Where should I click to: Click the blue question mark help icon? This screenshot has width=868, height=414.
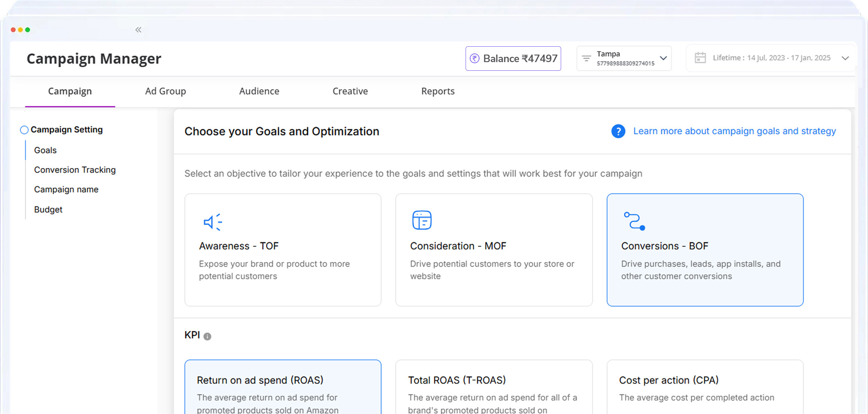[x=618, y=131]
